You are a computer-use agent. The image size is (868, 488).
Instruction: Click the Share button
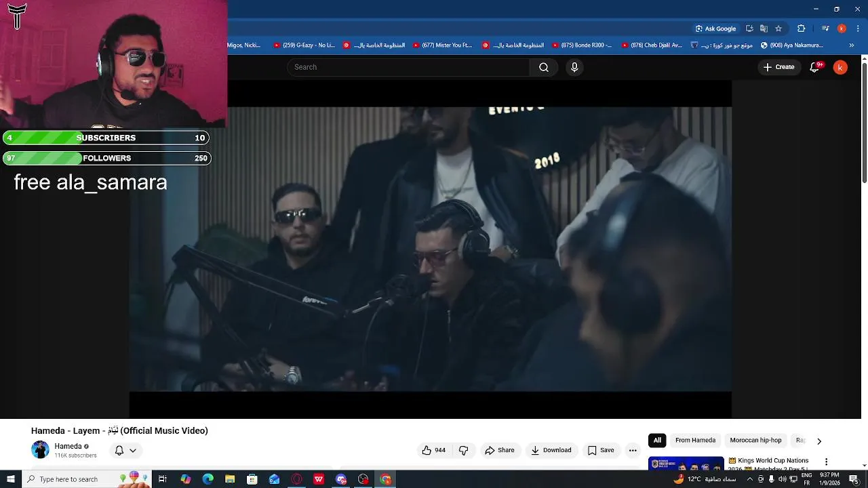(500, 450)
